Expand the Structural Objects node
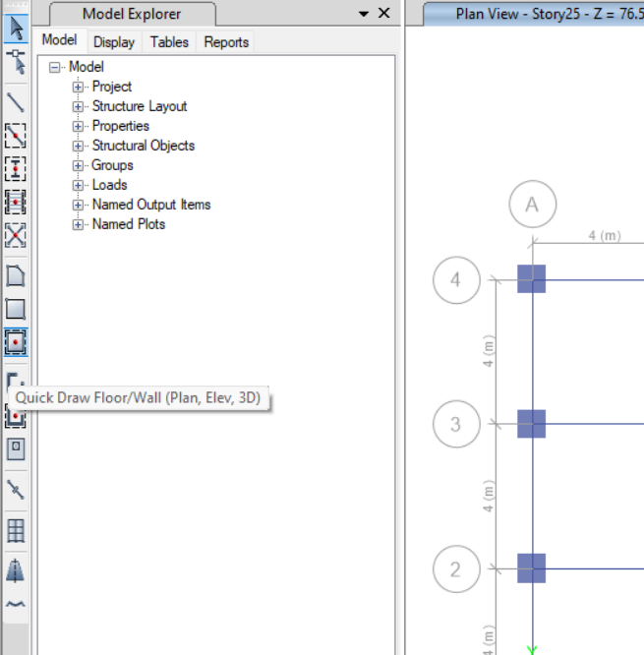 (78, 146)
